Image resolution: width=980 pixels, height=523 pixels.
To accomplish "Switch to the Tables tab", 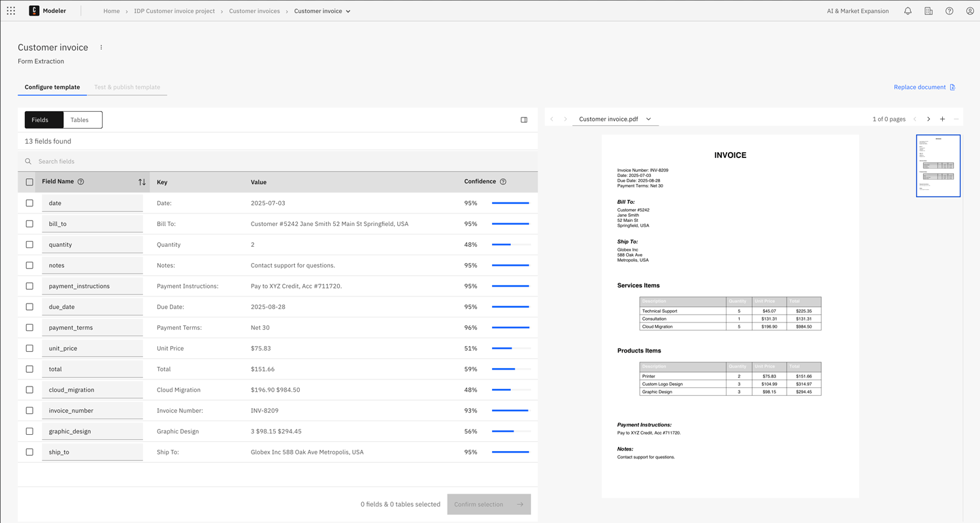I will (x=80, y=120).
